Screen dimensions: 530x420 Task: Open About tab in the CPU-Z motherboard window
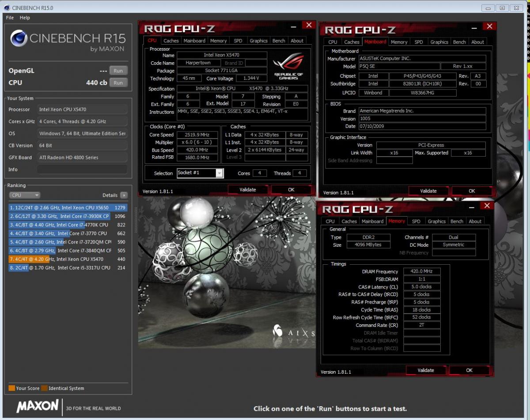(x=478, y=42)
